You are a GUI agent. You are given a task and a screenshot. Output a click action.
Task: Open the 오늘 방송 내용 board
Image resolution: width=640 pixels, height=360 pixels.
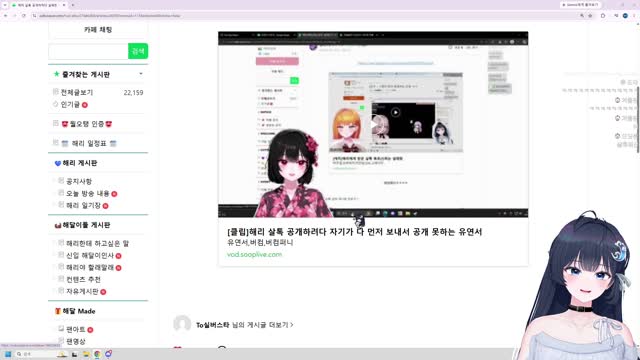(x=88, y=193)
